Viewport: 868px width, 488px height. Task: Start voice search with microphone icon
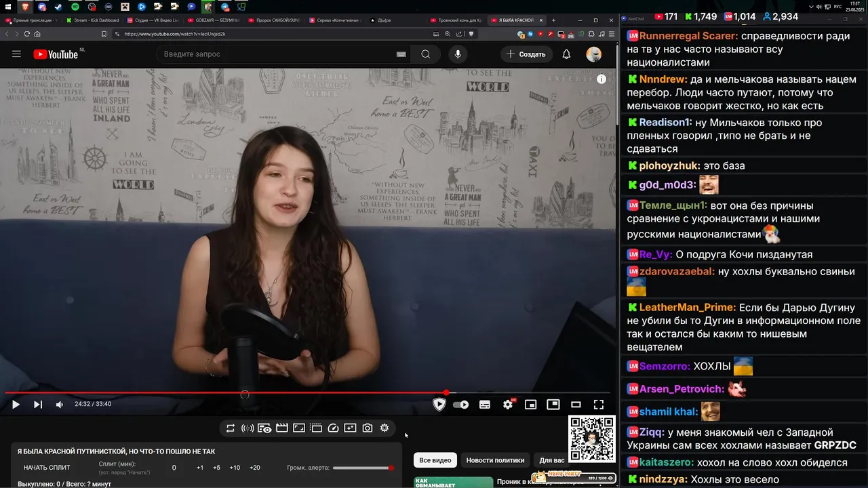pyautogui.click(x=458, y=54)
